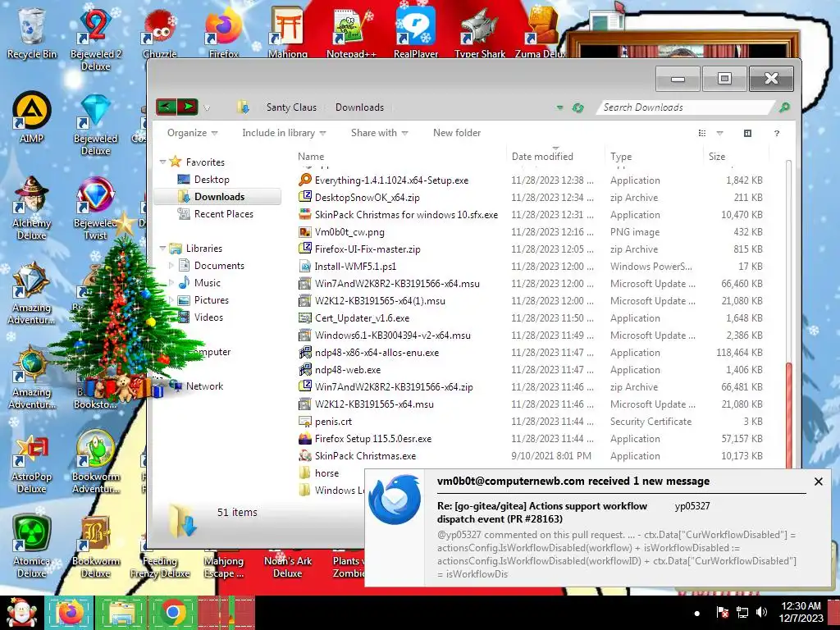Viewport: 840px width, 630px height.
Task: Open Explorer help question mark
Action: (776, 133)
